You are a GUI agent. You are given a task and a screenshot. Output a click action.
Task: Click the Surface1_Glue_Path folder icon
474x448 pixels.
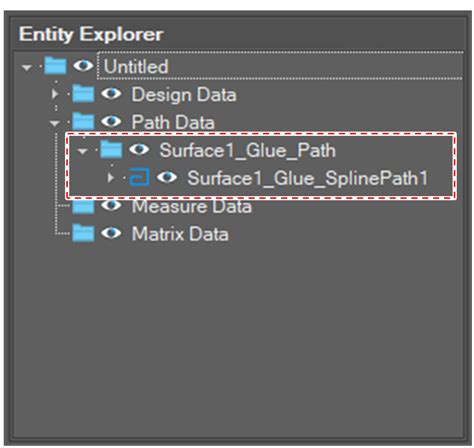(111, 149)
